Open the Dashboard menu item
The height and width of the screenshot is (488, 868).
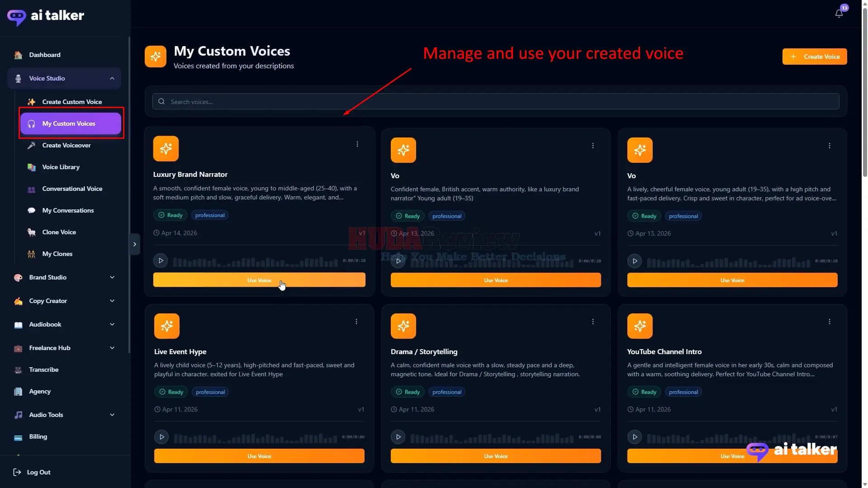click(64, 55)
